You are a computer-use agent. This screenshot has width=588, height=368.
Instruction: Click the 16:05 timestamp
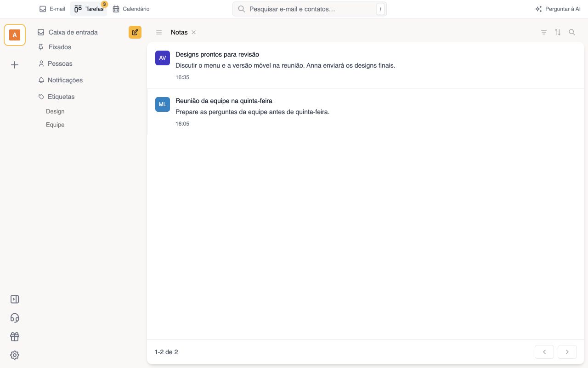(182, 124)
